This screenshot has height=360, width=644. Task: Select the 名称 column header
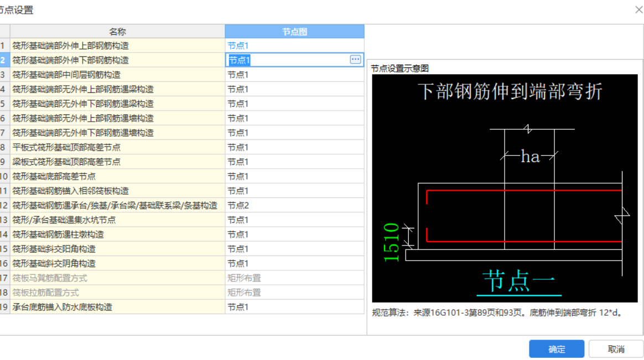click(x=117, y=32)
